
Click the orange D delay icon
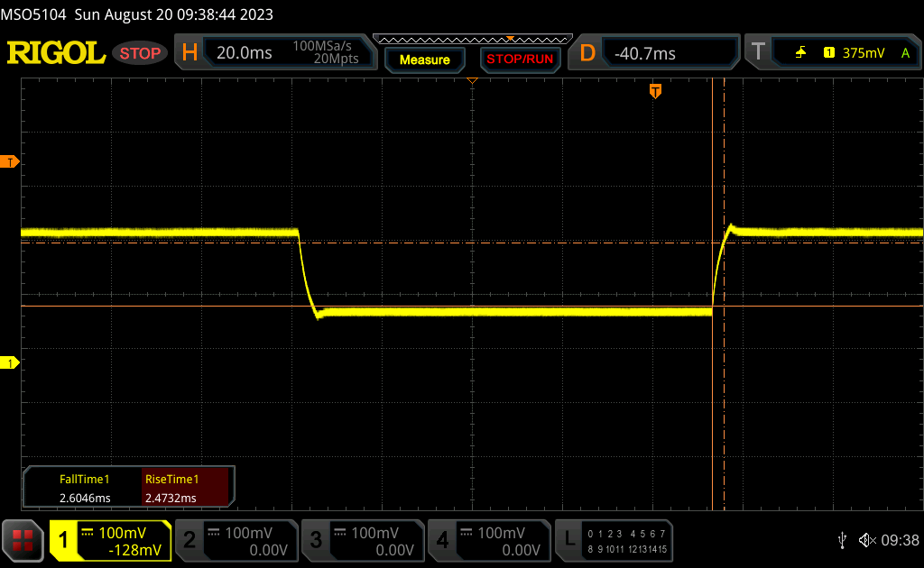click(587, 53)
